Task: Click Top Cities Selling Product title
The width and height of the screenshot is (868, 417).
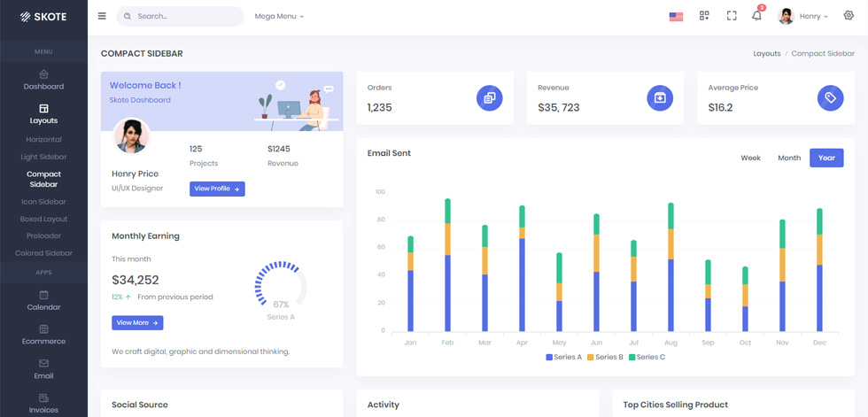Action: coord(675,405)
